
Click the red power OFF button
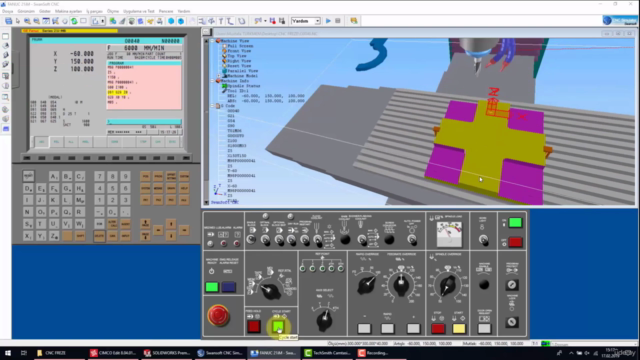(x=516, y=242)
